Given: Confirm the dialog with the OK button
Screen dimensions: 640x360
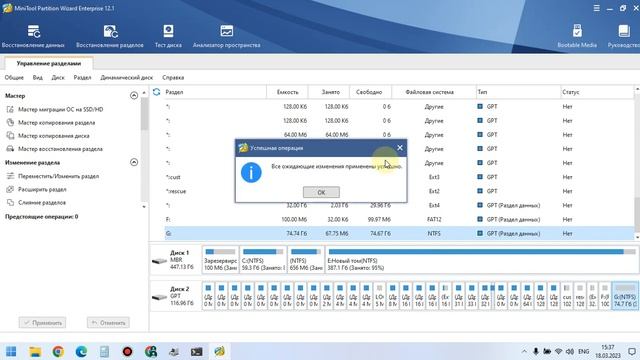Looking at the screenshot, I should [x=321, y=192].
